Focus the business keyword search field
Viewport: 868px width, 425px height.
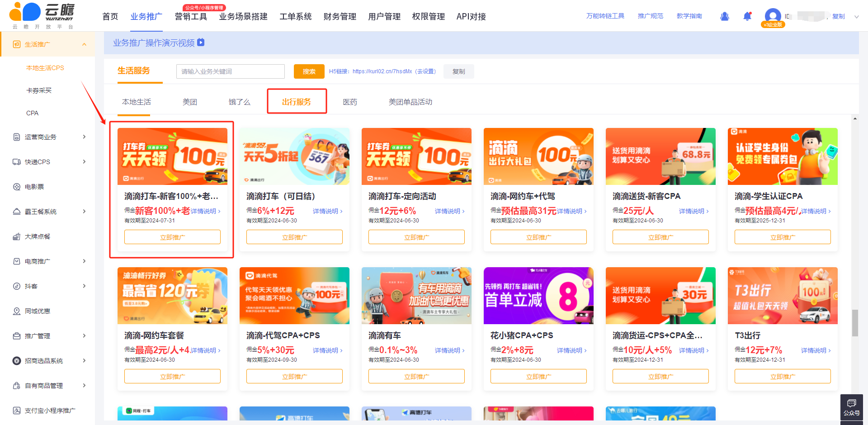click(231, 71)
